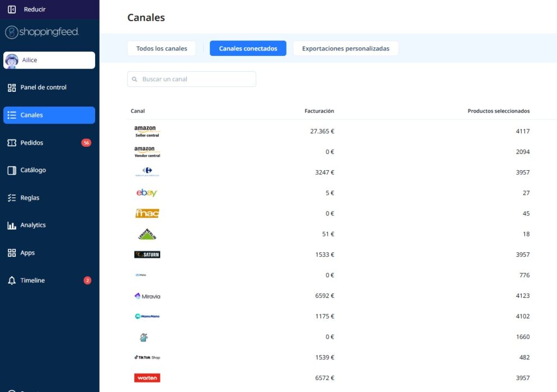Click the Reducir label to collapse menu

(x=34, y=9)
